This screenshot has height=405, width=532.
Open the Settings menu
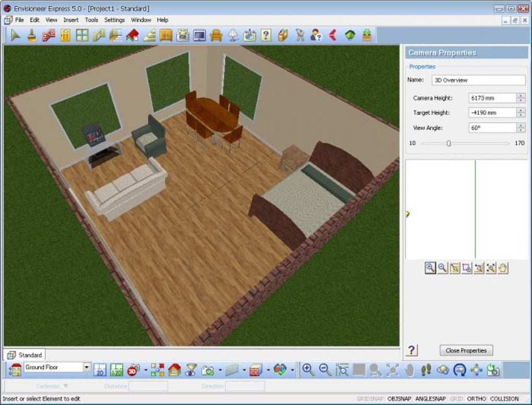[114, 20]
